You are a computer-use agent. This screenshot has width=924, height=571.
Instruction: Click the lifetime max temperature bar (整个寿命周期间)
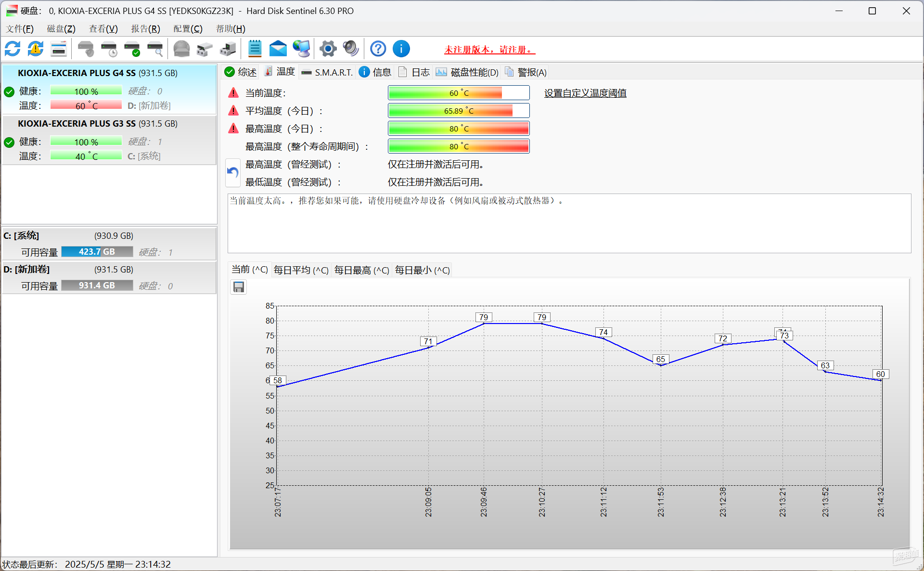click(x=459, y=146)
